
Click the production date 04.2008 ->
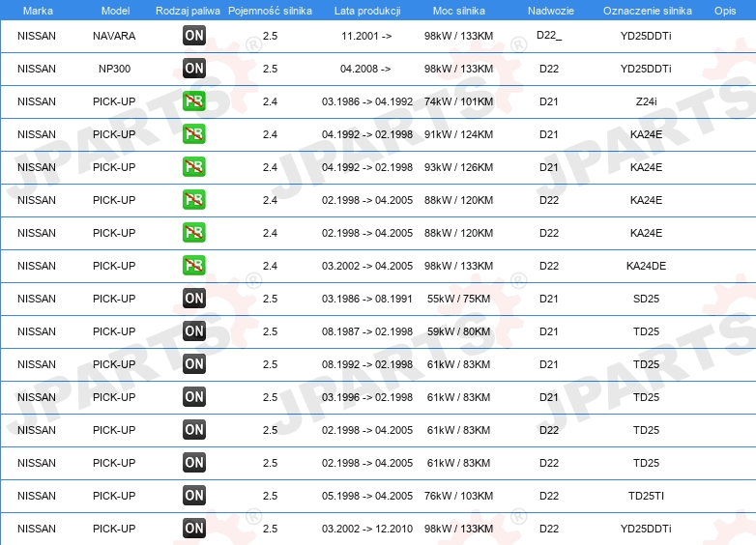tap(365, 69)
